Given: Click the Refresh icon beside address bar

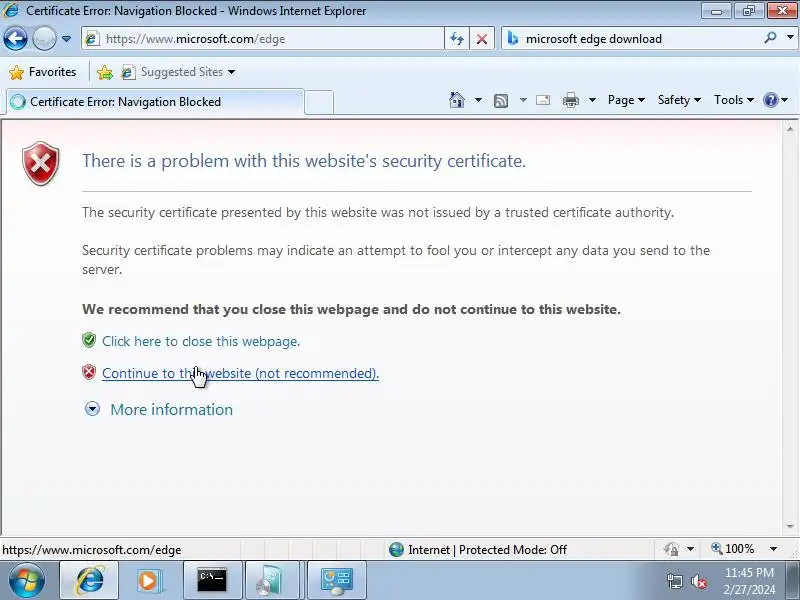Looking at the screenshot, I should point(457,39).
